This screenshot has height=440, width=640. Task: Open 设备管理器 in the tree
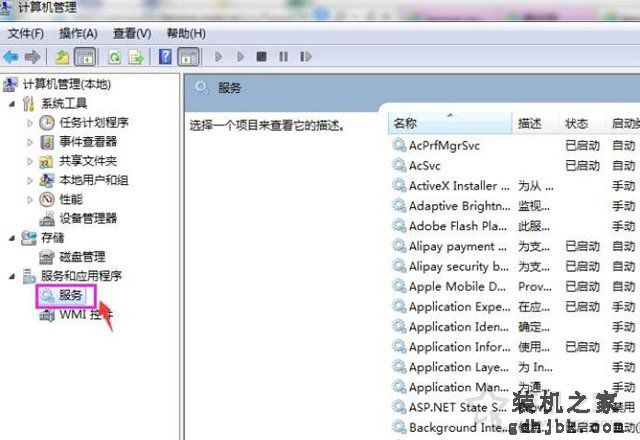pos(88,218)
